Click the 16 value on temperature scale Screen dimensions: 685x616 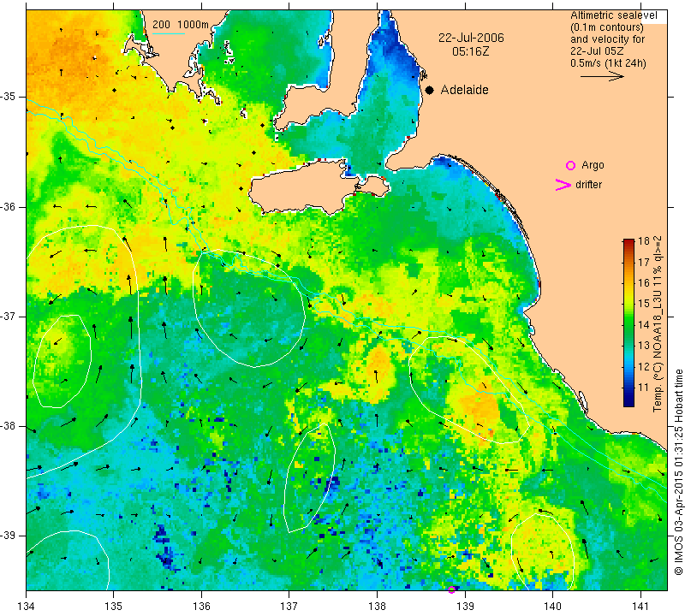click(644, 283)
